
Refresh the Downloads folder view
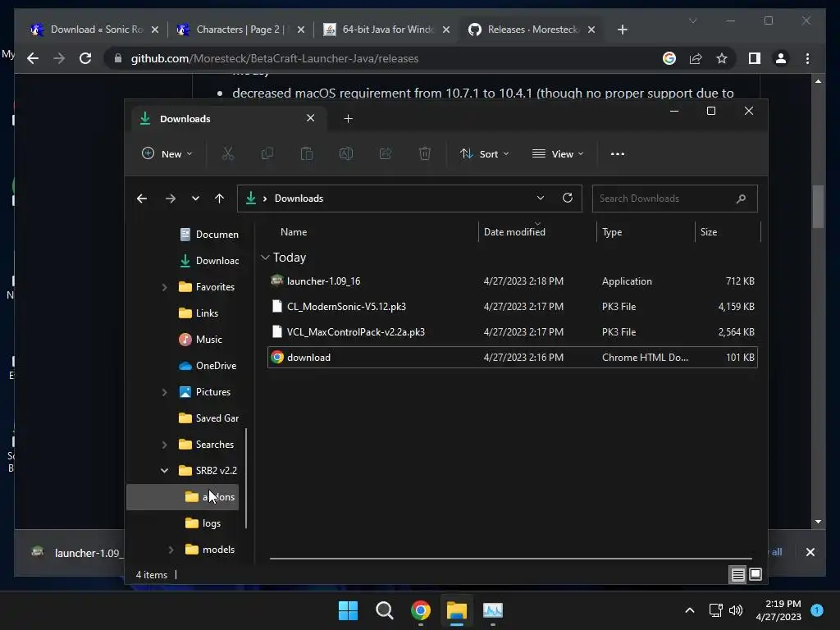point(568,199)
